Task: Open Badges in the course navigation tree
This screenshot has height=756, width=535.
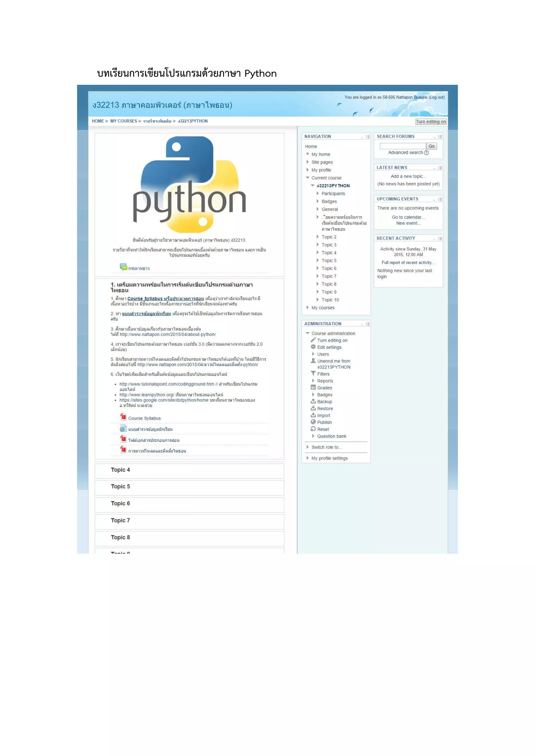Action: (329, 202)
